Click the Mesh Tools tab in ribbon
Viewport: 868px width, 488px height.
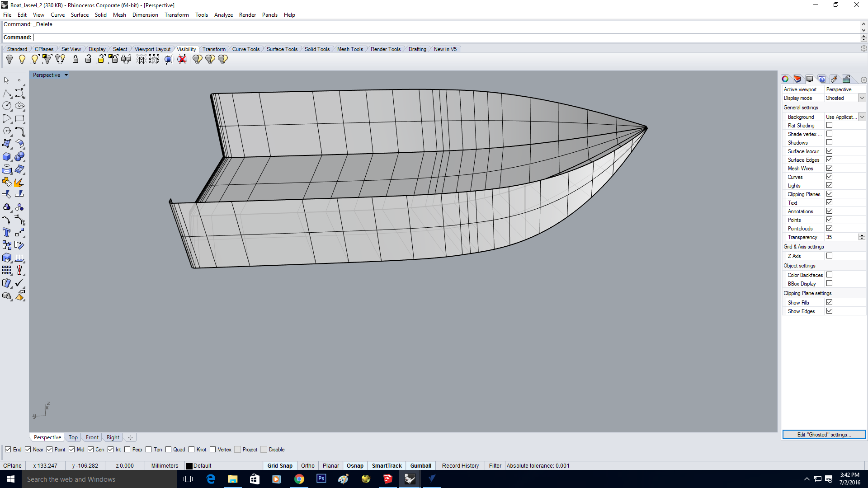point(350,49)
